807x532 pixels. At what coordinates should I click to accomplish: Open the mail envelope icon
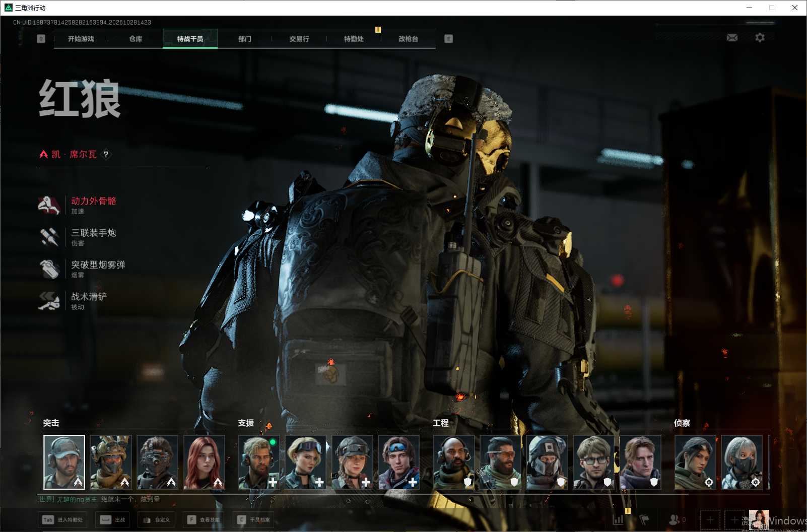click(x=732, y=38)
